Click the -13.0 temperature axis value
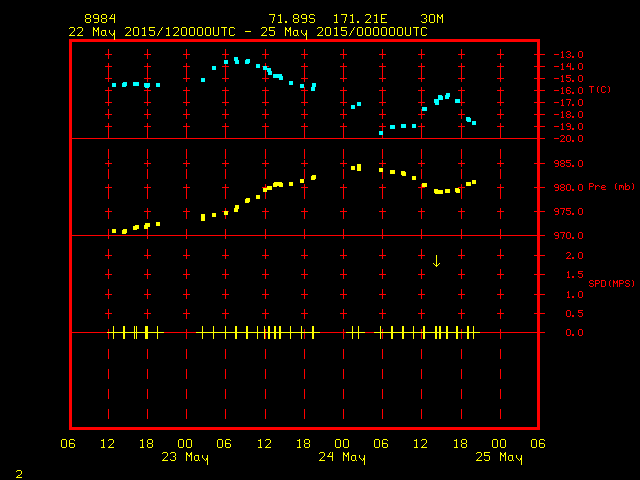Image resolution: width=640 pixels, height=480 pixels. tap(569, 55)
